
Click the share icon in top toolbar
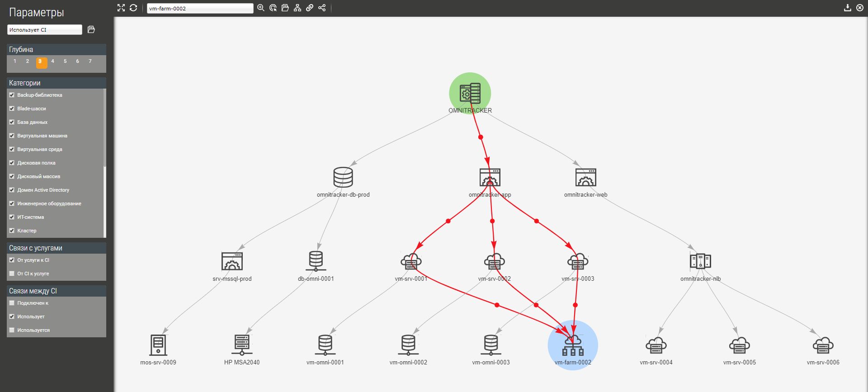(322, 8)
